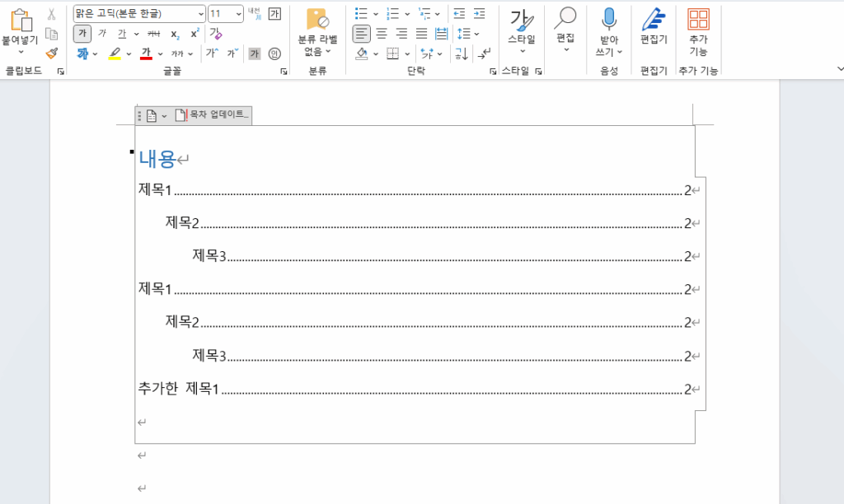Cut text using the scissors icon
Image resolution: width=844 pixels, height=504 pixels.
[x=51, y=14]
